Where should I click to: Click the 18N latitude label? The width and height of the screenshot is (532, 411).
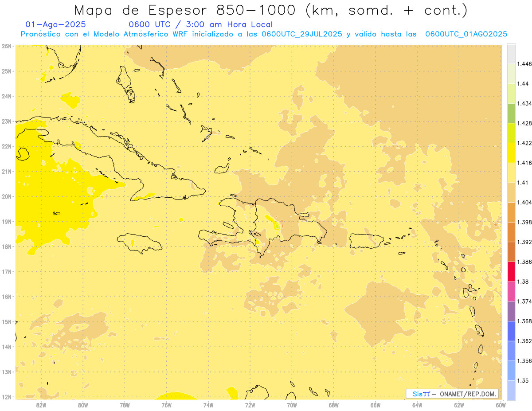point(6,247)
